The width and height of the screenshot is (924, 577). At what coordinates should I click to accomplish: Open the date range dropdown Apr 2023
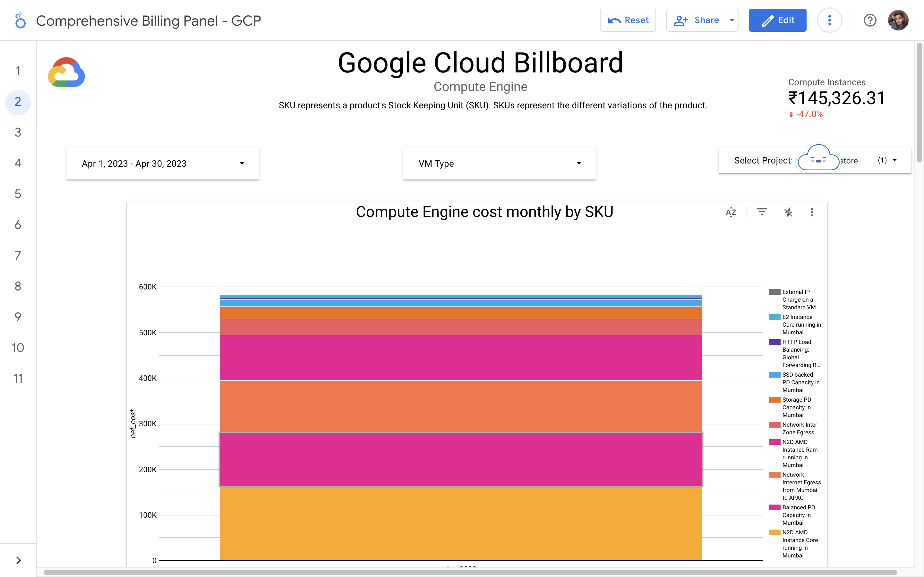click(x=163, y=164)
